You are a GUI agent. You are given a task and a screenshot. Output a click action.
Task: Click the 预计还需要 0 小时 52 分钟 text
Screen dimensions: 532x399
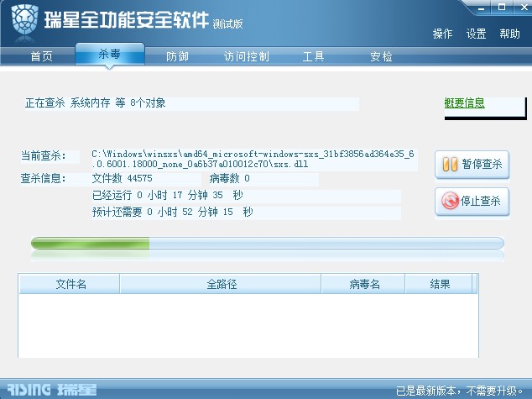172,212
